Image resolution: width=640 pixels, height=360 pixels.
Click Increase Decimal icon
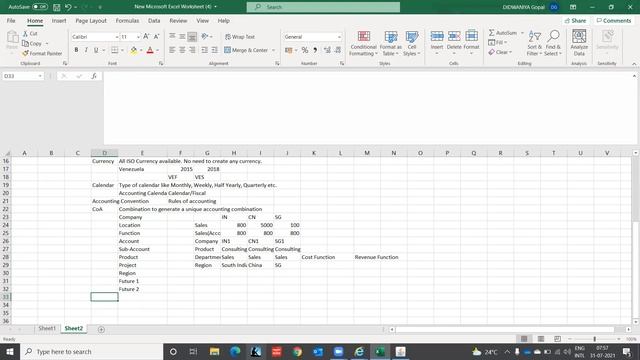(327, 50)
